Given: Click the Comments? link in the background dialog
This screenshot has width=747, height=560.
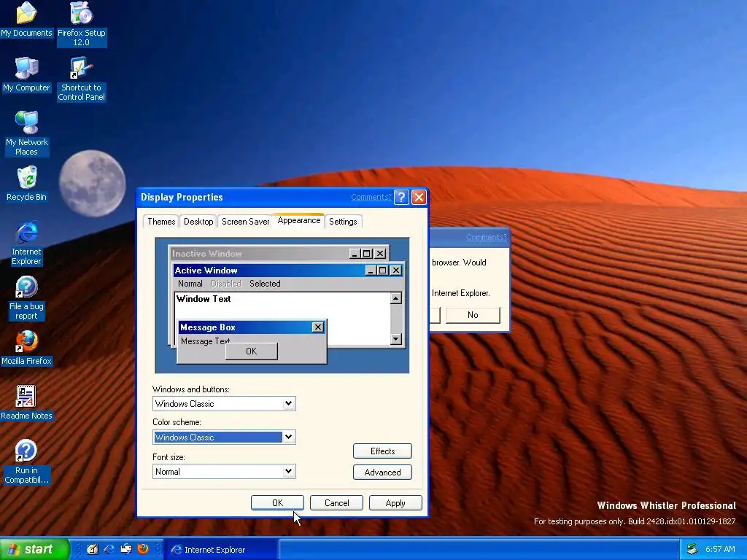Looking at the screenshot, I should coord(487,237).
